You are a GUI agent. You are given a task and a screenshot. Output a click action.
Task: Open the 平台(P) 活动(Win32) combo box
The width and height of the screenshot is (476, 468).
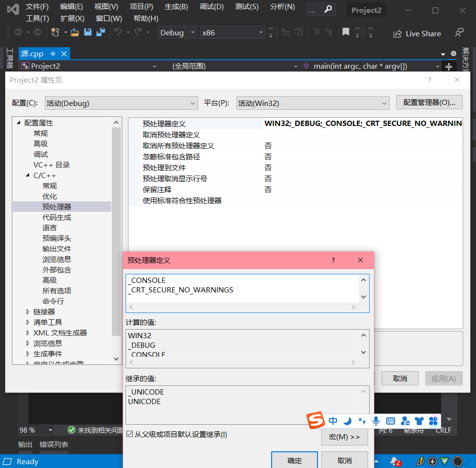(313, 103)
